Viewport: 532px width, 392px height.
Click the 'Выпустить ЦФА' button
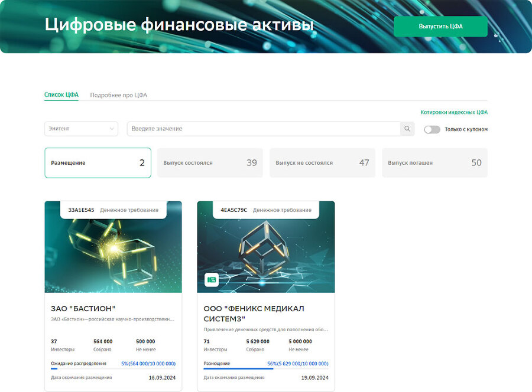(440, 27)
